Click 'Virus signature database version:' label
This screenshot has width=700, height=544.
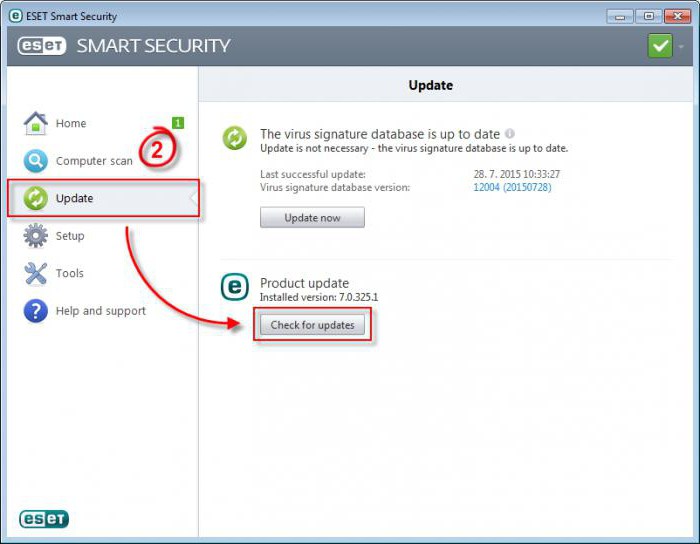(x=335, y=187)
